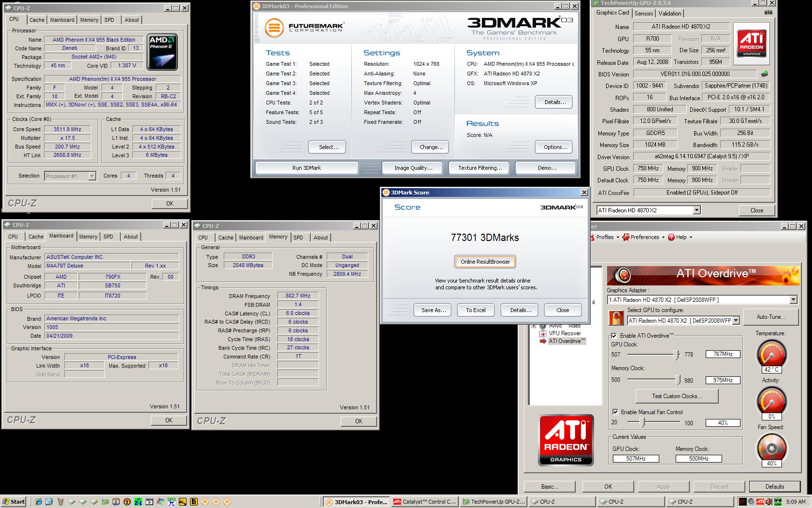Image resolution: width=812 pixels, height=508 pixels.
Task: Click Save As button in Score window
Action: [433, 310]
